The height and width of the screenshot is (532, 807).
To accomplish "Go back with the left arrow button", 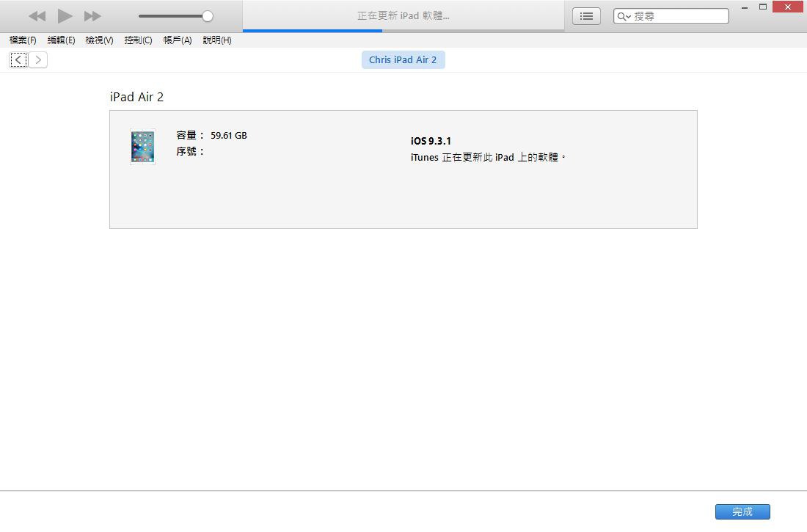I will click(18, 60).
